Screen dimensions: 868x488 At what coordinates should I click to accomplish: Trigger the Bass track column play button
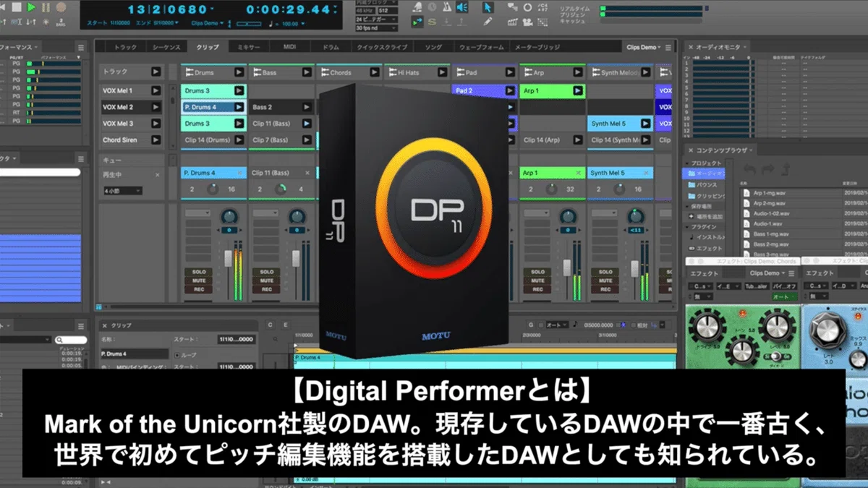click(307, 72)
